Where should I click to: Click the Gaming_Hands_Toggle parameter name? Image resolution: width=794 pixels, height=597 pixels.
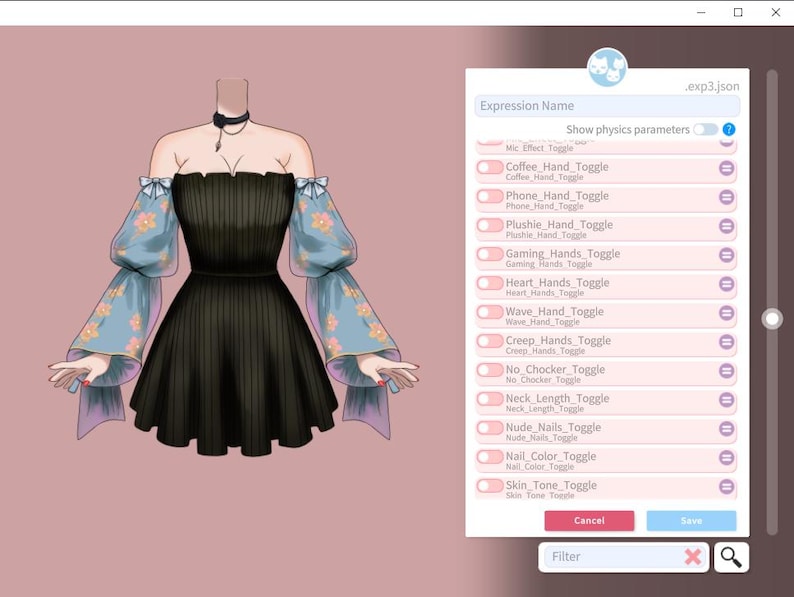[x=563, y=254]
